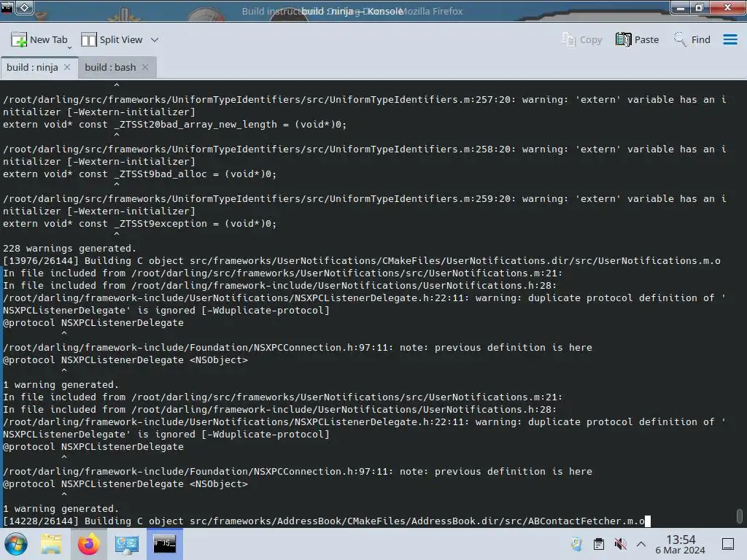Open the clipboard tray icon
This screenshot has width=747, height=560.
pos(599,544)
